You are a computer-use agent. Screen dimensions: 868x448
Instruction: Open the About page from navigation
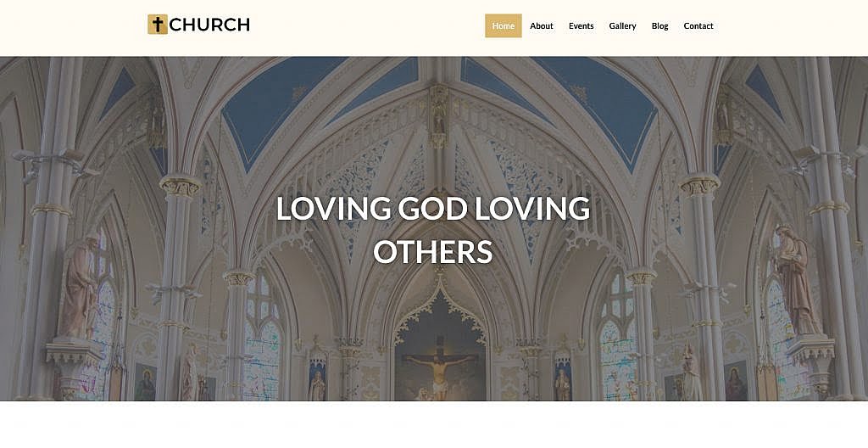[x=542, y=26]
